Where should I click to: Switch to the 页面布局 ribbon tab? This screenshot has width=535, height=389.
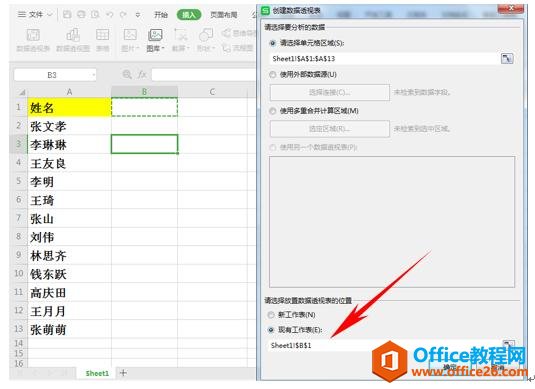pyautogui.click(x=223, y=14)
